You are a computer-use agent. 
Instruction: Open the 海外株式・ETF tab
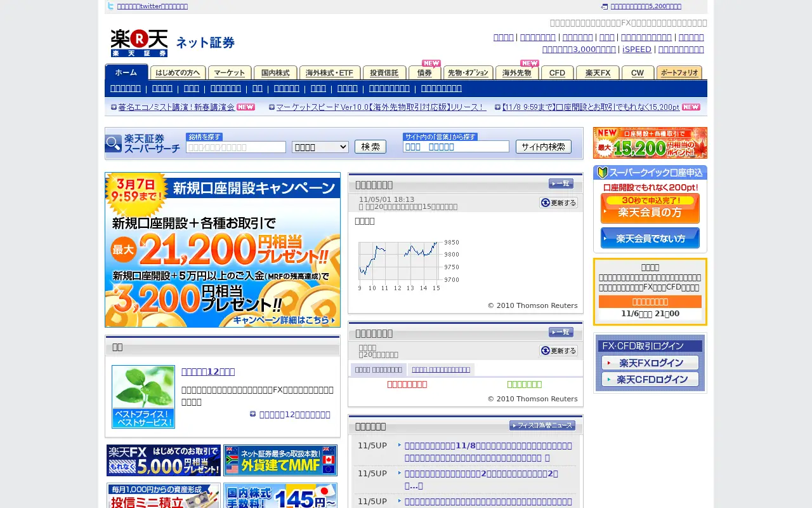pyautogui.click(x=330, y=72)
